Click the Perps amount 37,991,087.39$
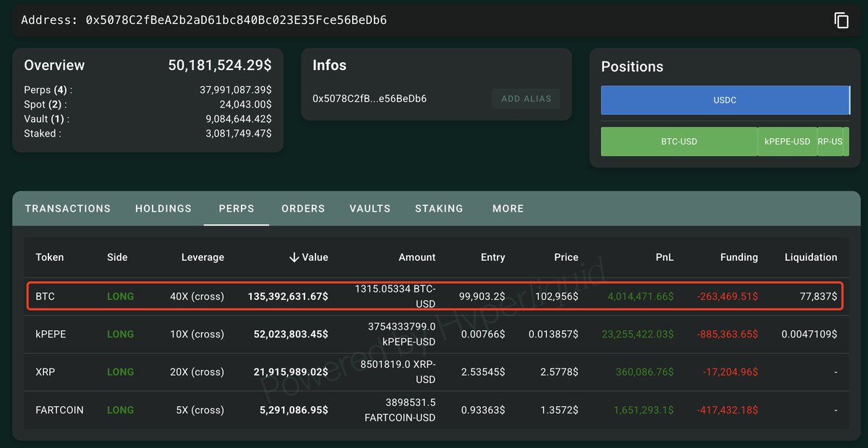 [236, 90]
